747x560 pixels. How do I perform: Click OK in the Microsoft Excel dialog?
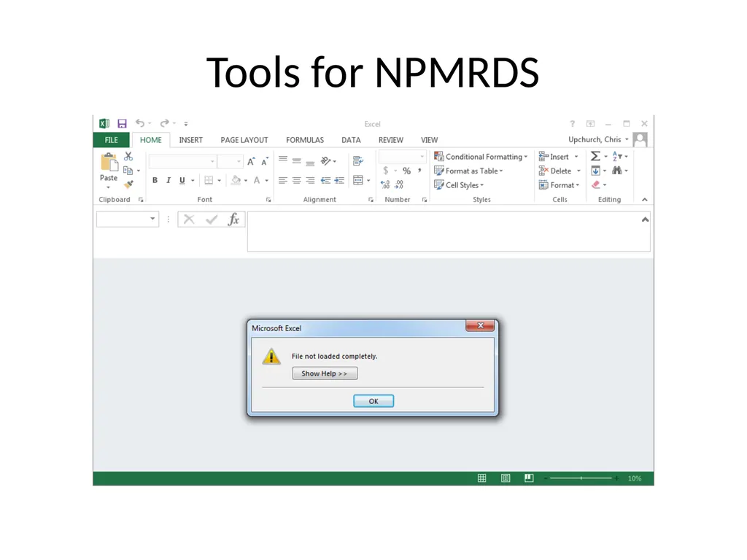coord(373,401)
